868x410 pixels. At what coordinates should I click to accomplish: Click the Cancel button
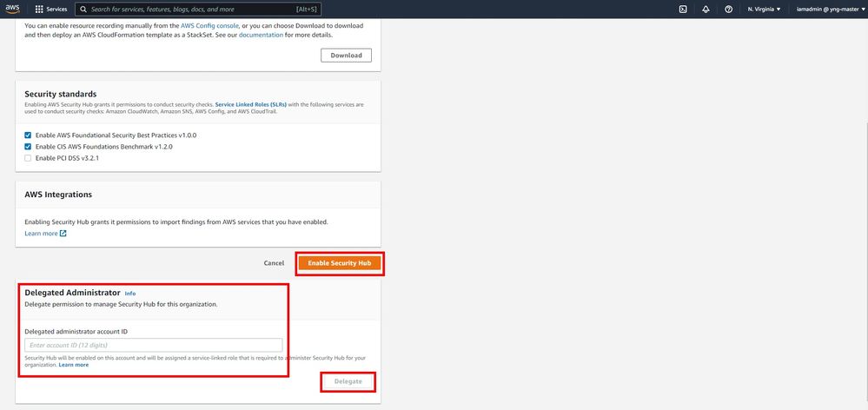pos(274,263)
